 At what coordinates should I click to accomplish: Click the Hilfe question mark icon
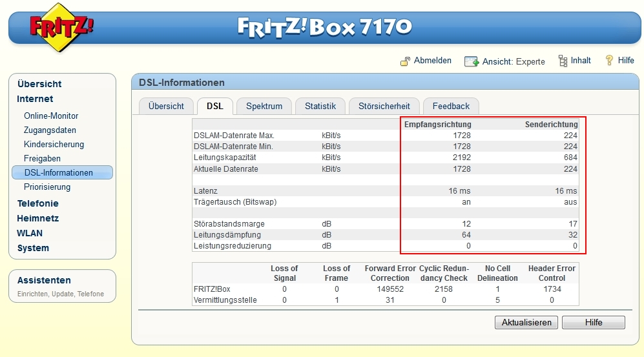click(x=608, y=60)
